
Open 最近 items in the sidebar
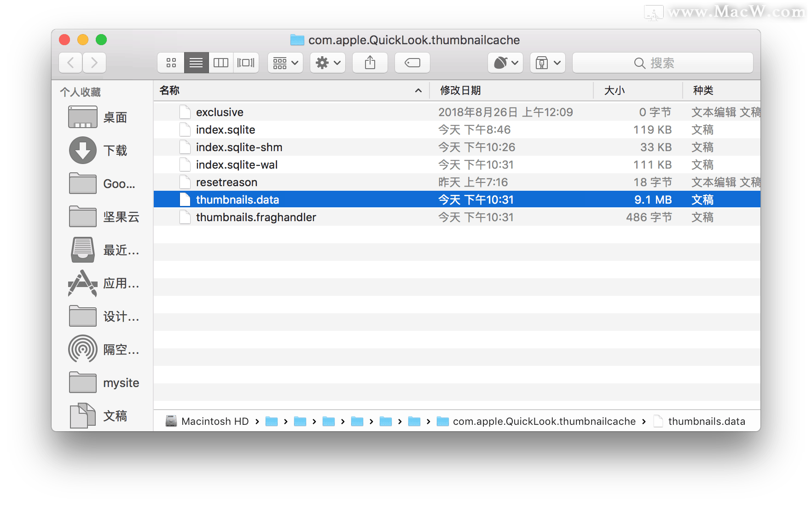[x=101, y=250]
